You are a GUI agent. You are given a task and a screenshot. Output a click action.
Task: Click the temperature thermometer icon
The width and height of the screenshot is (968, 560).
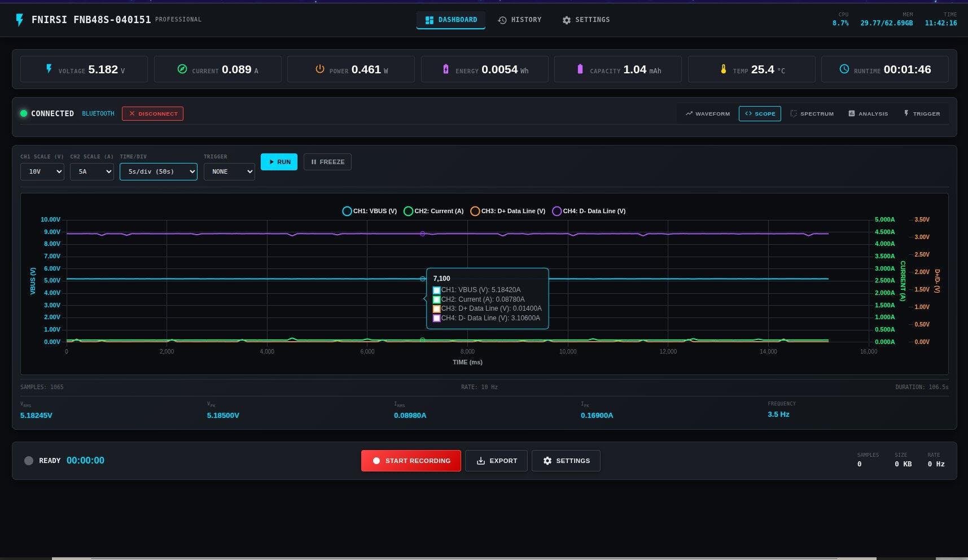pos(723,69)
